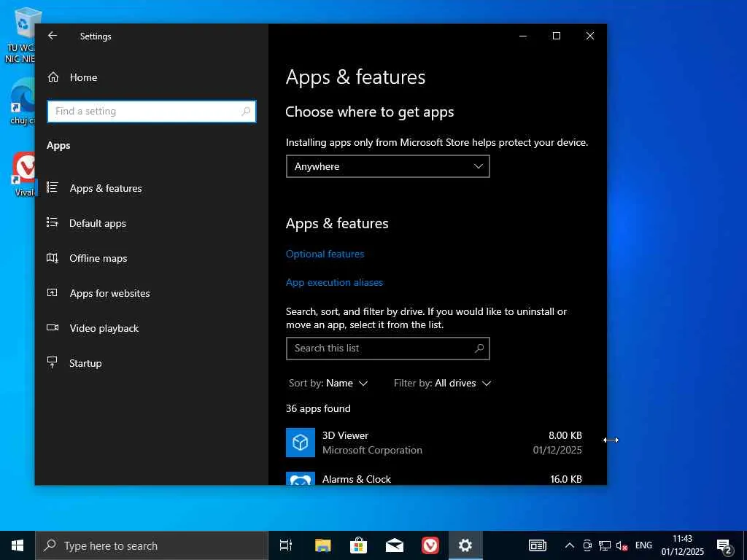Open Optional features link
Screen dimensions: 747x560
325,254
